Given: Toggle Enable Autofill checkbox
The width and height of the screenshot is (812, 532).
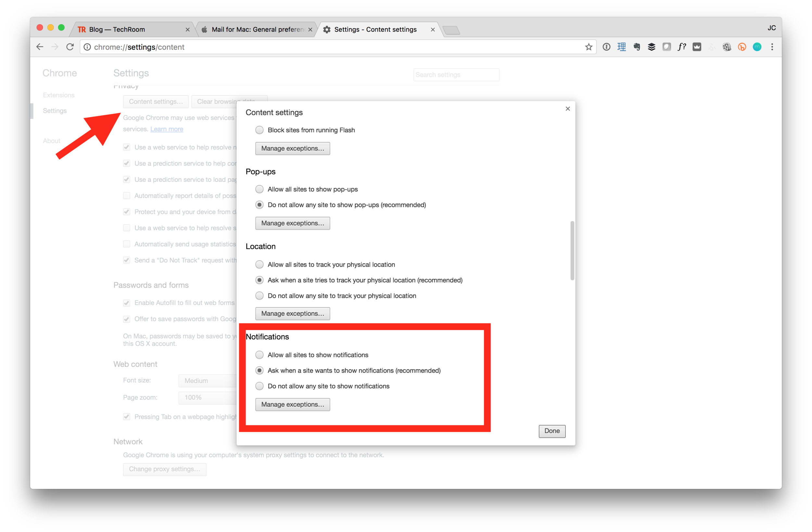Looking at the screenshot, I should (127, 303).
